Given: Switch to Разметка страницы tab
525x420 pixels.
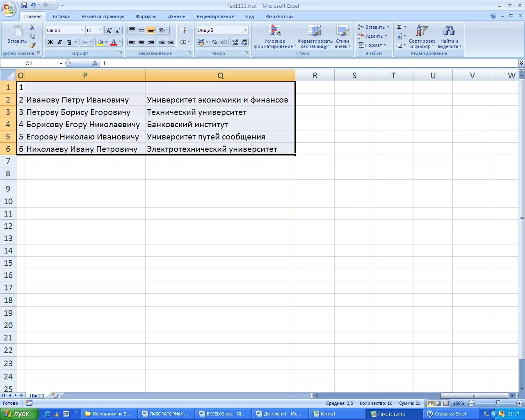Looking at the screenshot, I should [x=103, y=16].
